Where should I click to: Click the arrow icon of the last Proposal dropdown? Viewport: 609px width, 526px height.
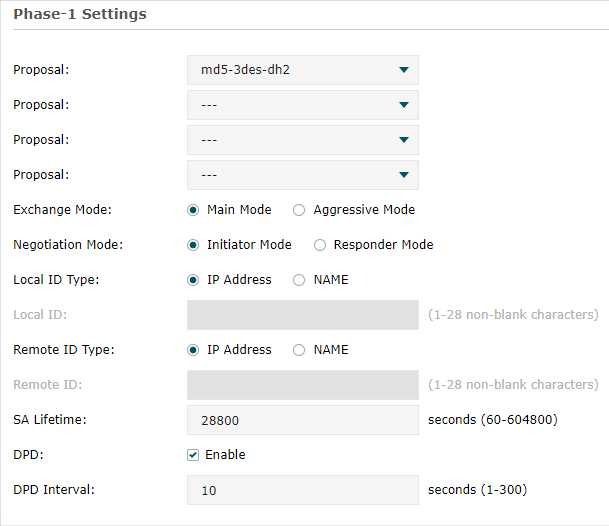404,175
